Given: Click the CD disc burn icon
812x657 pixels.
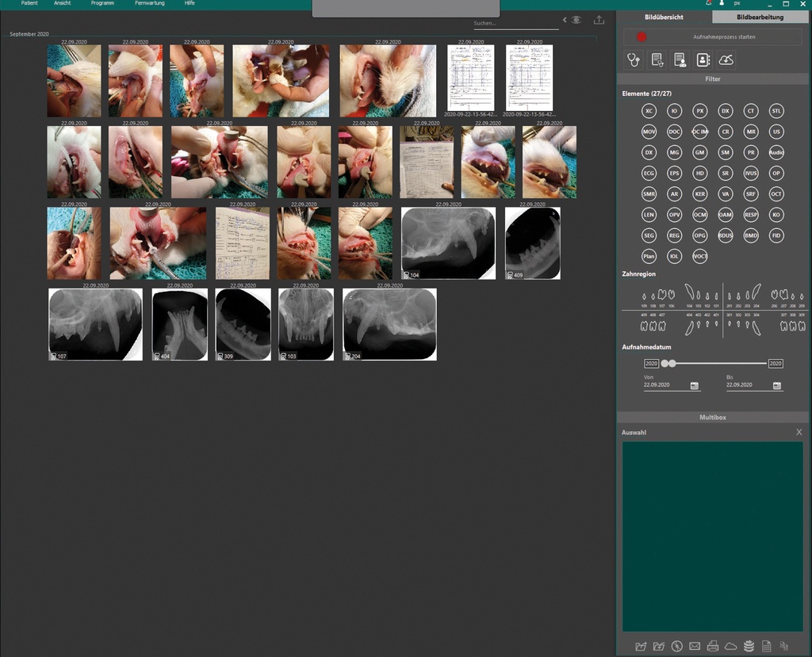Looking at the screenshot, I should 676,646.
